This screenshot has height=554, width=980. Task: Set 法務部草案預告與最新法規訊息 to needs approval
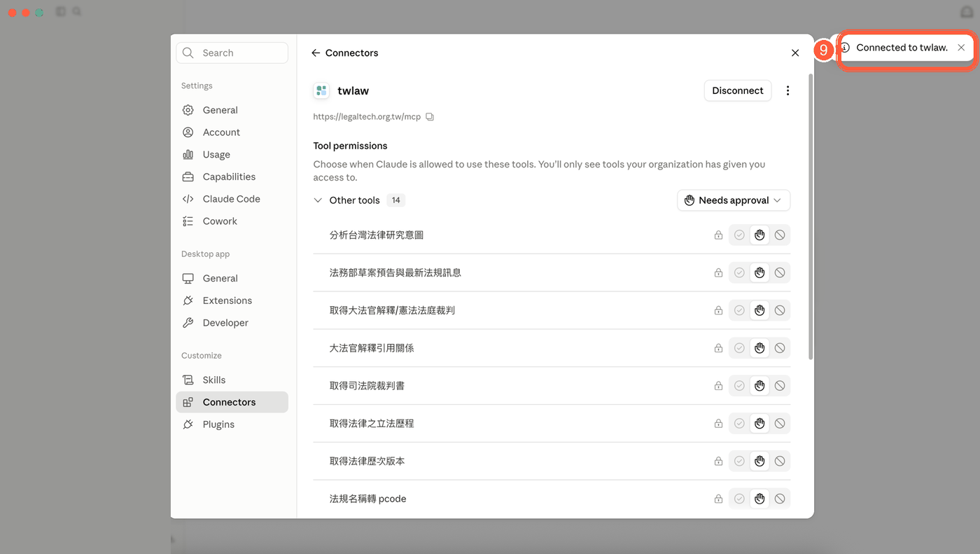[759, 273]
